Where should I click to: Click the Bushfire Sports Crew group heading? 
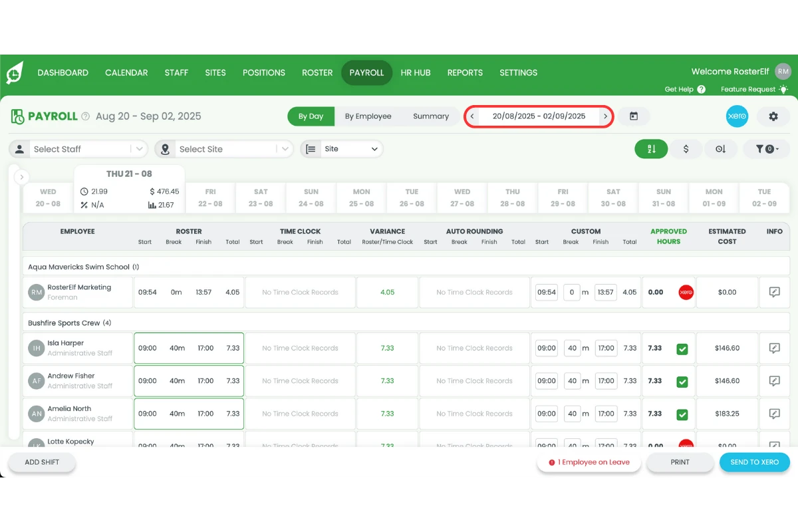point(70,323)
